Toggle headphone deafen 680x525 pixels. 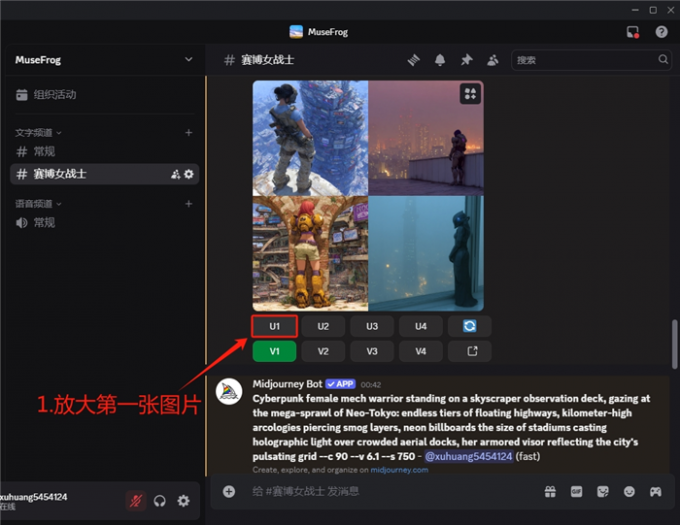tap(160, 501)
